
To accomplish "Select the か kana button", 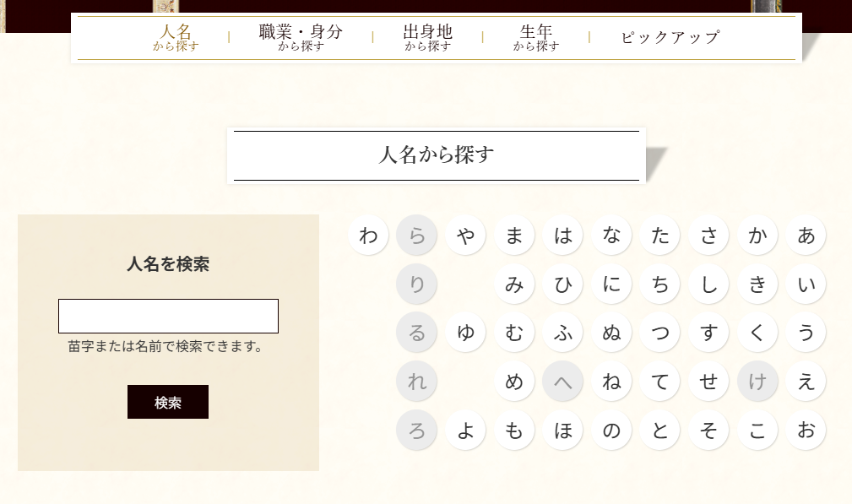I will point(757,236).
